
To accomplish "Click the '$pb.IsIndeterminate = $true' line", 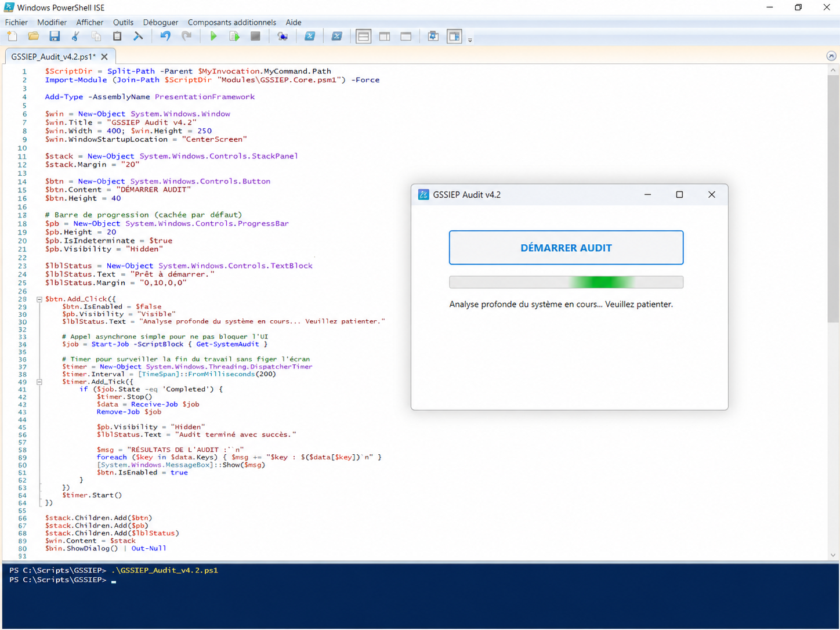I will coord(108,240).
